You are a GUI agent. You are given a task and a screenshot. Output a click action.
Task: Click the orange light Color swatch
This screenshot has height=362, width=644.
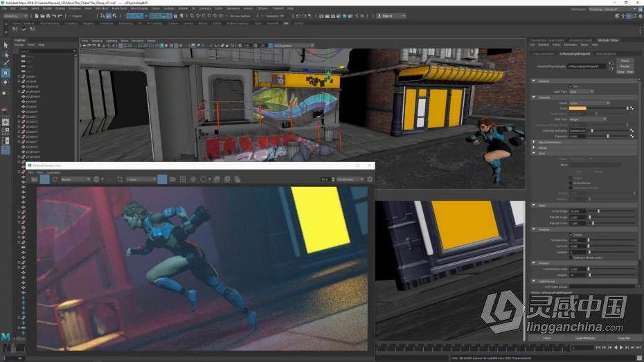[x=578, y=109]
